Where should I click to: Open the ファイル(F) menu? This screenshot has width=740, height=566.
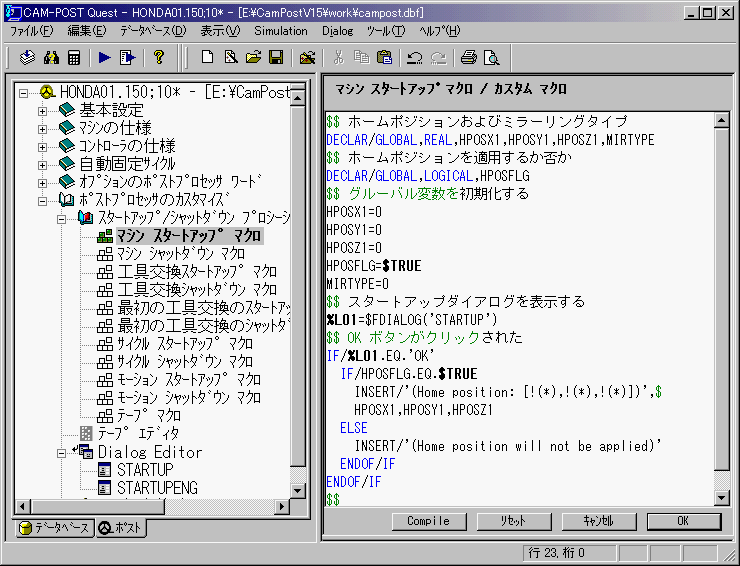(32, 31)
